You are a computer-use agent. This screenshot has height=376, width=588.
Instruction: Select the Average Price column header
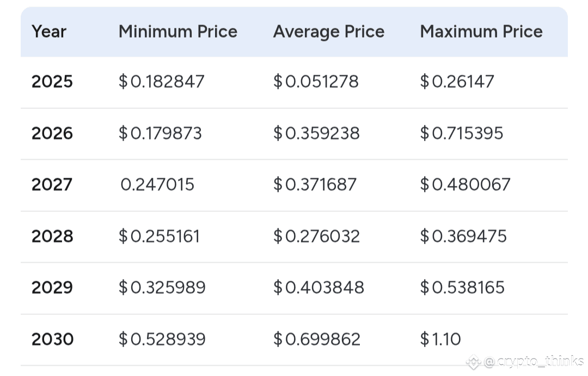click(329, 32)
